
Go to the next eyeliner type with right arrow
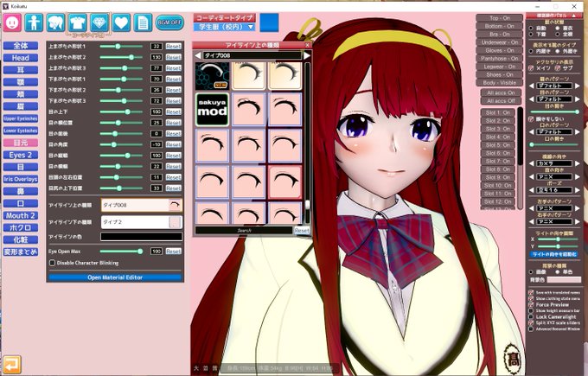click(x=306, y=55)
